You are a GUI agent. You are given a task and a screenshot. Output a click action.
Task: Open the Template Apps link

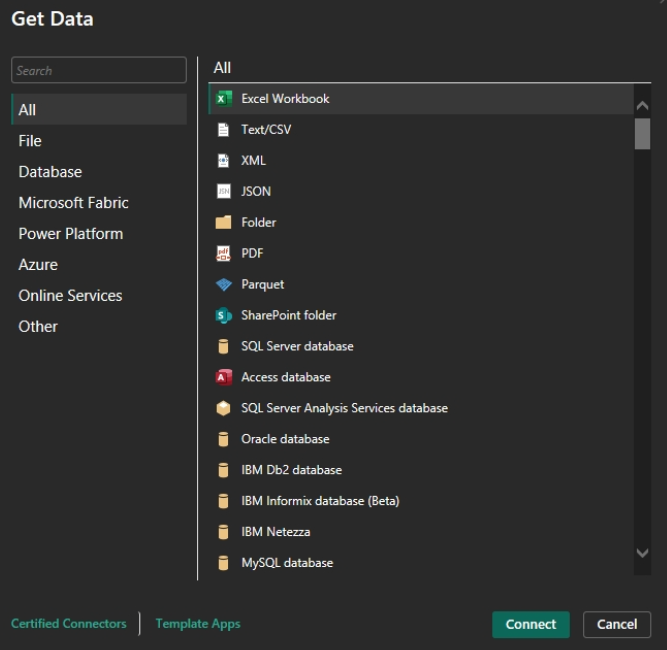click(x=198, y=624)
